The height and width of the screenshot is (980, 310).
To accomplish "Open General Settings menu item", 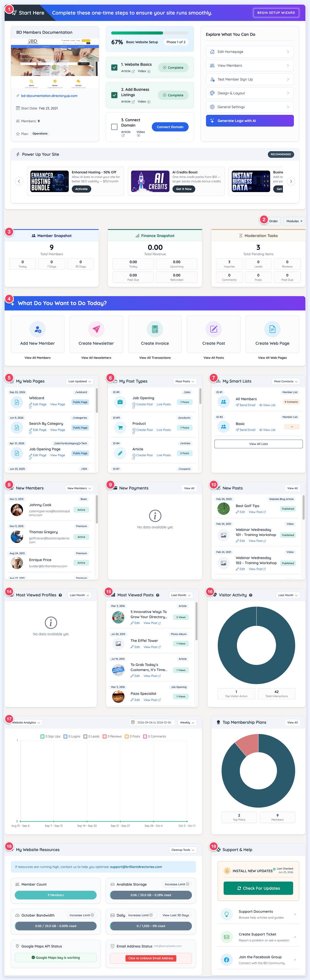I will click(250, 107).
